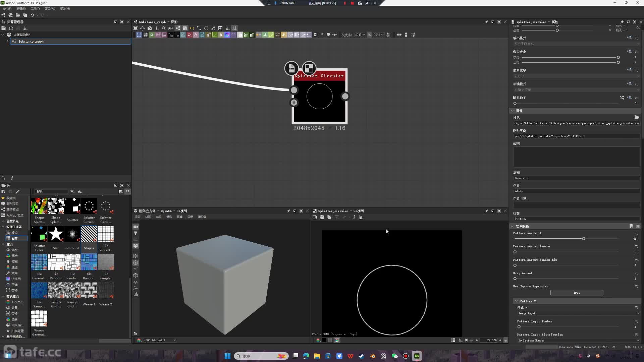Toggle tiling grid display in 2D view
Image resolution: width=644 pixels, height=362 pixels.
point(453,340)
